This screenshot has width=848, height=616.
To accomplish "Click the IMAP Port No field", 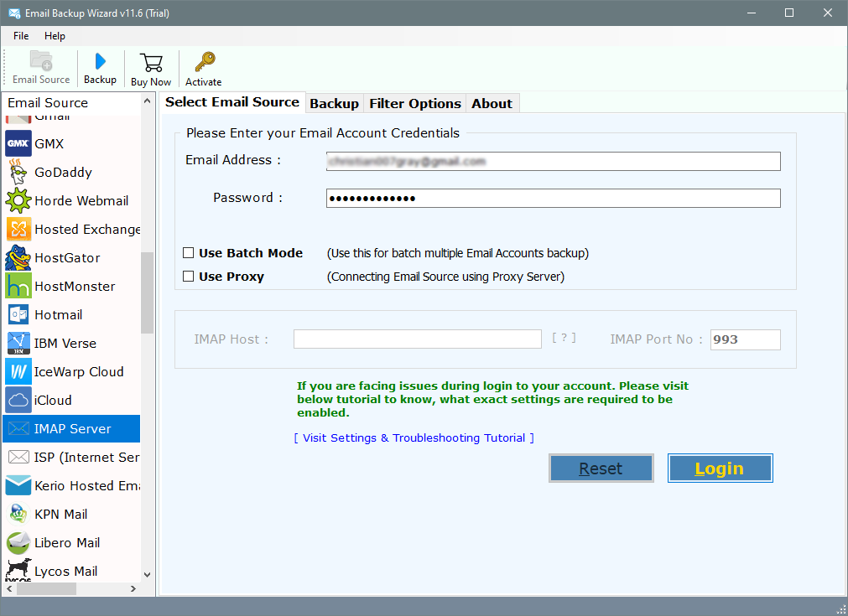I will [x=745, y=339].
